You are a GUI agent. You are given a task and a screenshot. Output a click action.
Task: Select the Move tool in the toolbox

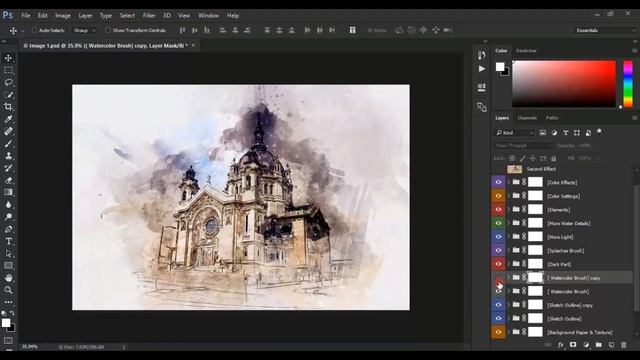[x=8, y=58]
